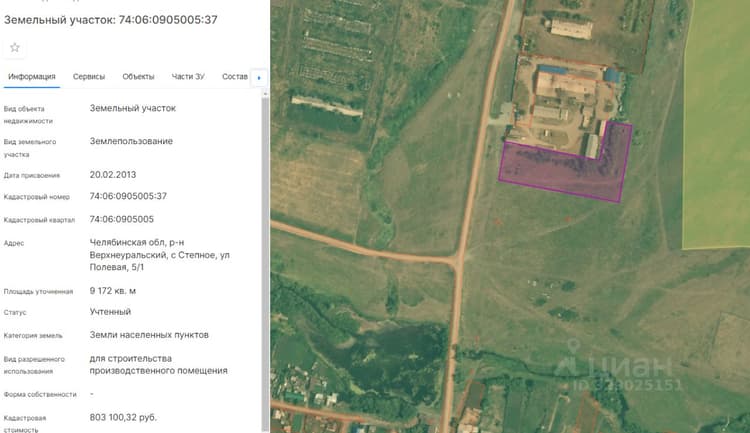
Task: Open the Информация tab
Action: tap(32, 77)
